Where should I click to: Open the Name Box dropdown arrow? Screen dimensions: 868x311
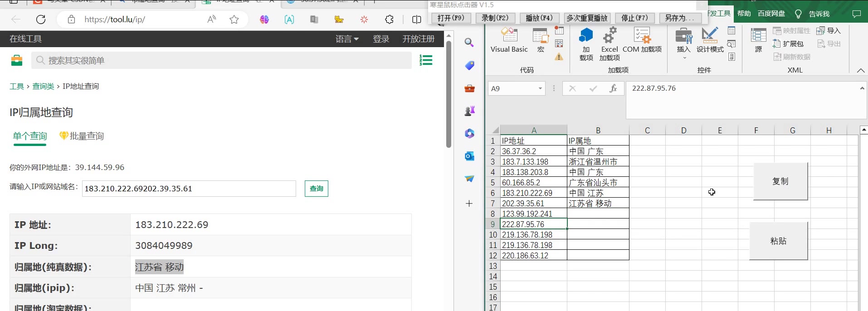point(540,89)
